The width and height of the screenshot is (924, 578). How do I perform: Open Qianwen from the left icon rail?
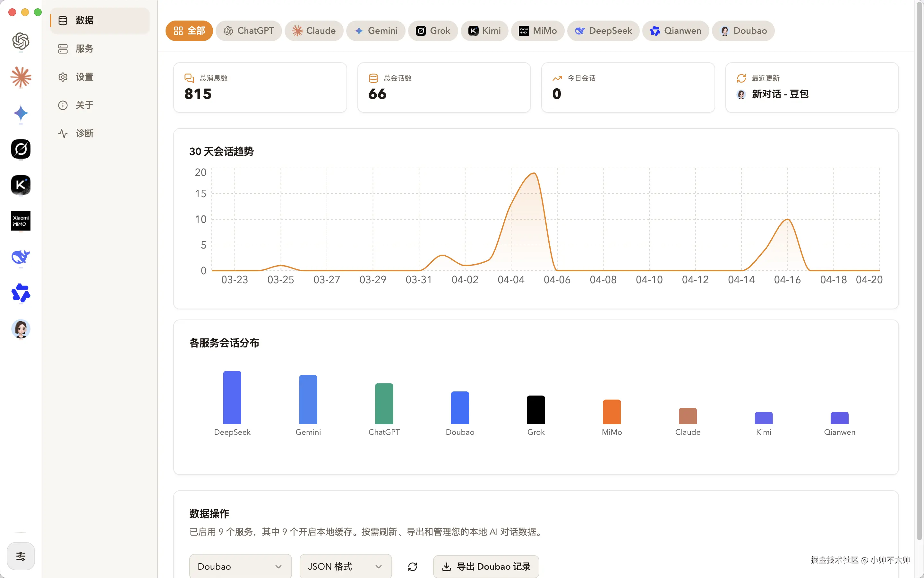tap(21, 293)
